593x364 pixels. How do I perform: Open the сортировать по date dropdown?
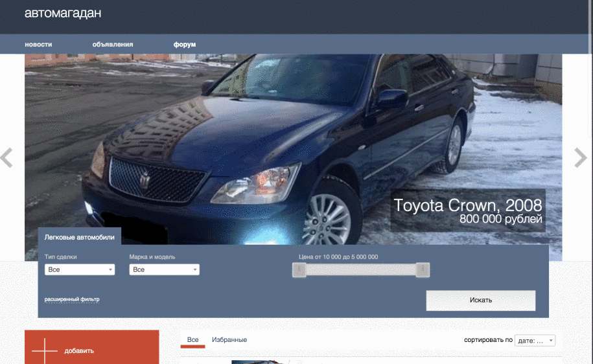click(x=535, y=341)
